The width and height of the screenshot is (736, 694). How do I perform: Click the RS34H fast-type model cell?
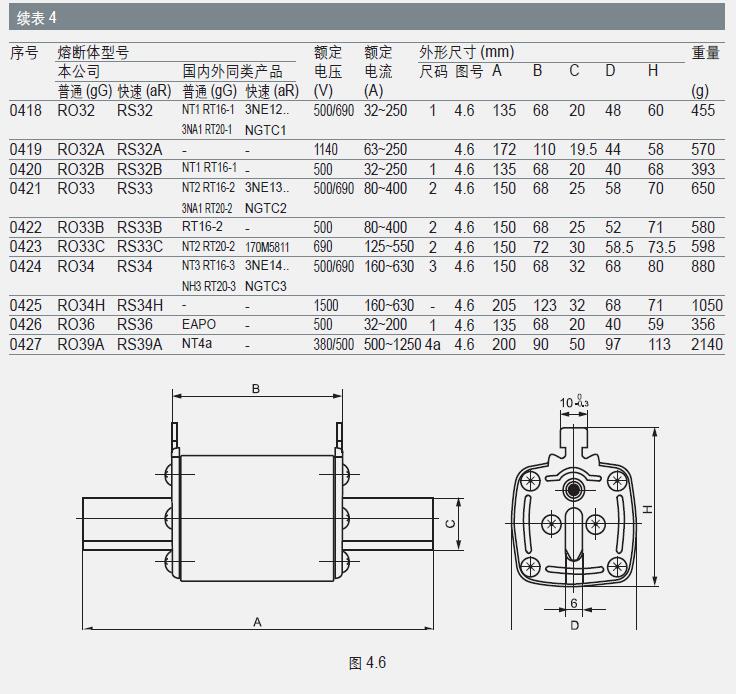coord(139,305)
